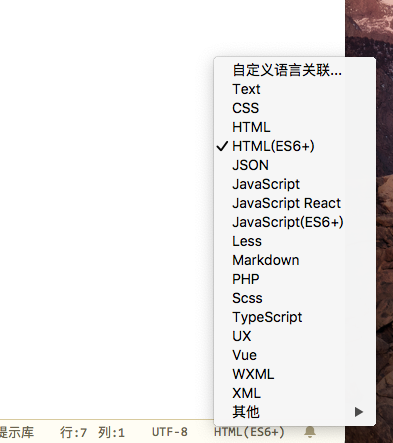Select UX language entry
Viewport: 393px width, 443px height.
[295, 336]
